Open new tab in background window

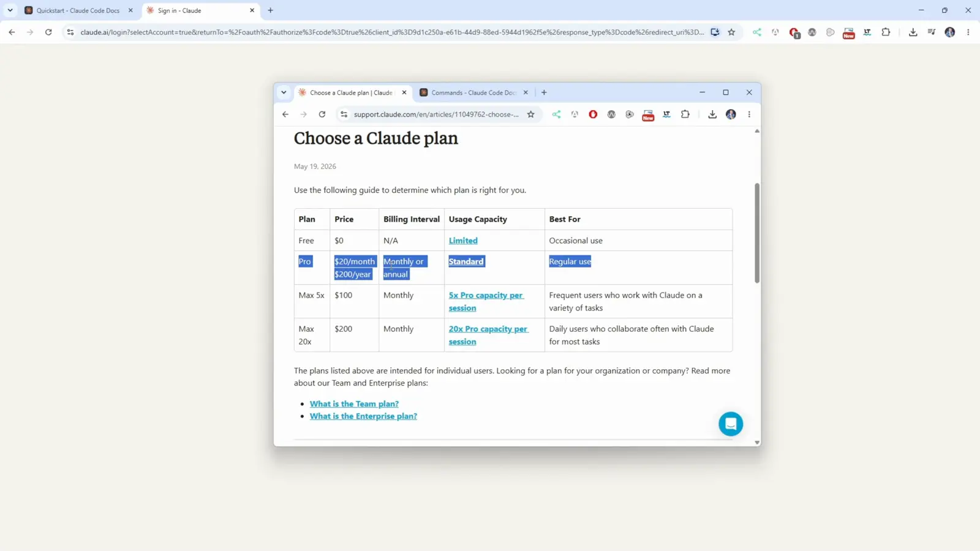point(271,10)
